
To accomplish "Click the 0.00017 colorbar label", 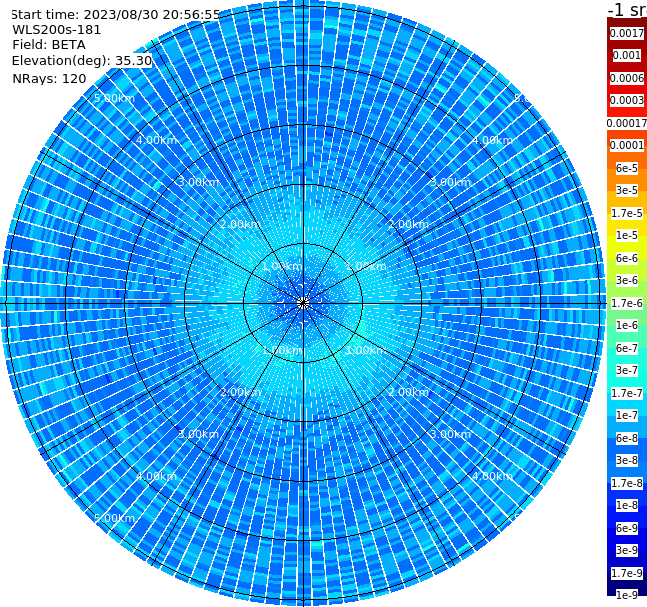I will [627, 123].
